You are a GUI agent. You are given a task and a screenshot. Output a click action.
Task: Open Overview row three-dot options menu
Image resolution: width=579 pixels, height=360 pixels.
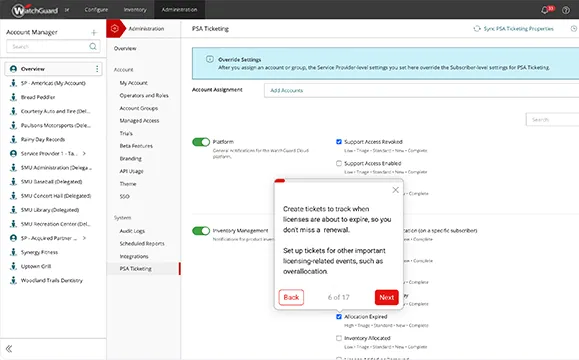coord(97,69)
